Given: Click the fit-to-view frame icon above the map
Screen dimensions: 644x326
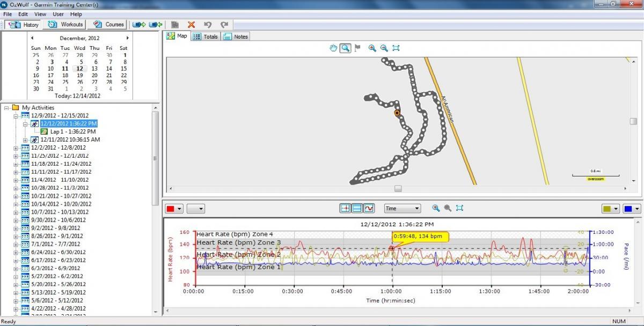Looking at the screenshot, I should 396,48.
